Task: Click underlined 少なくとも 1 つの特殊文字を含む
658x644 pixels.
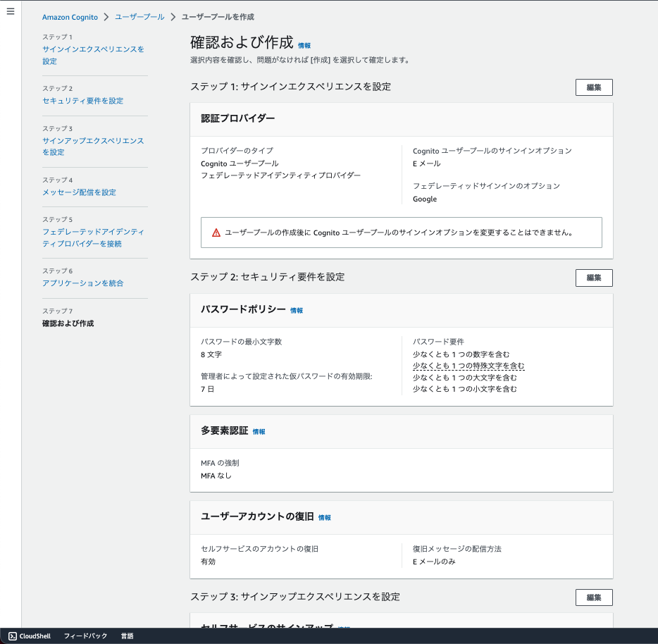Action: click(468, 366)
